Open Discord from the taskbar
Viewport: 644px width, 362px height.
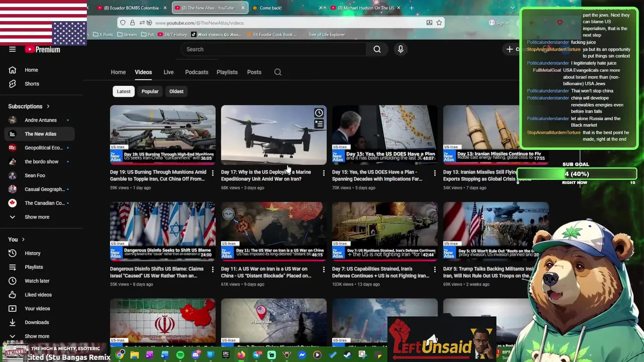click(195, 355)
